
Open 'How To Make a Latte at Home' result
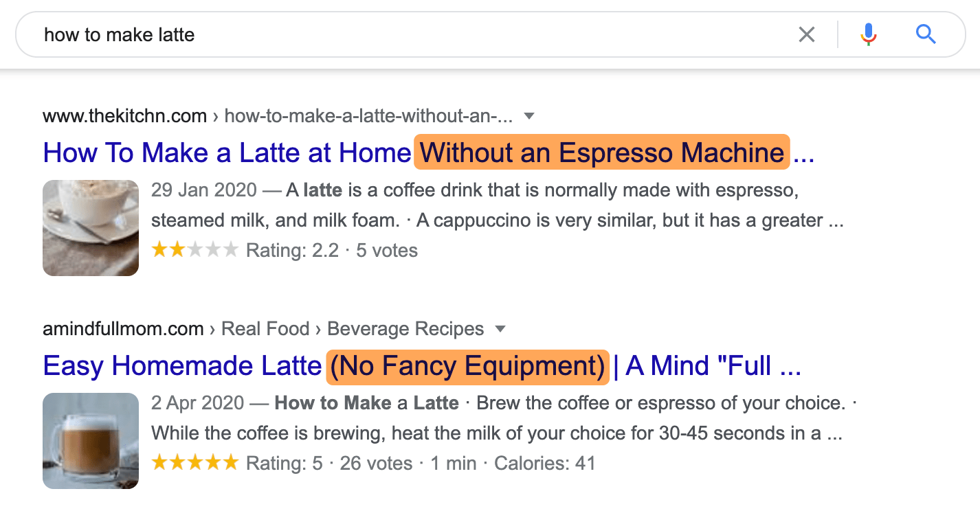coord(227,152)
